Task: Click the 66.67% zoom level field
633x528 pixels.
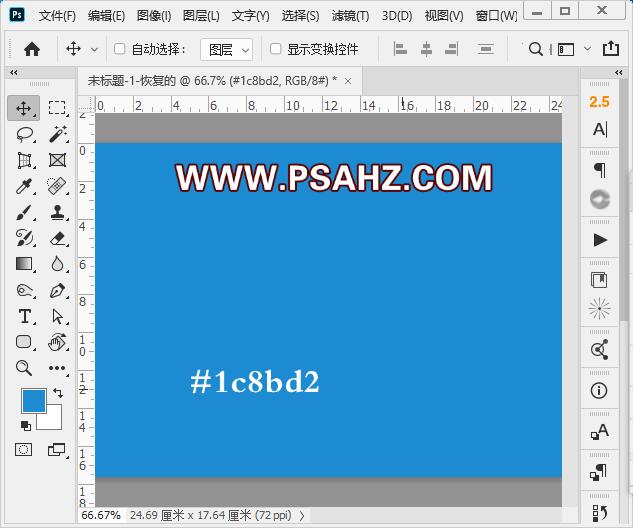Action: pyautogui.click(x=101, y=515)
